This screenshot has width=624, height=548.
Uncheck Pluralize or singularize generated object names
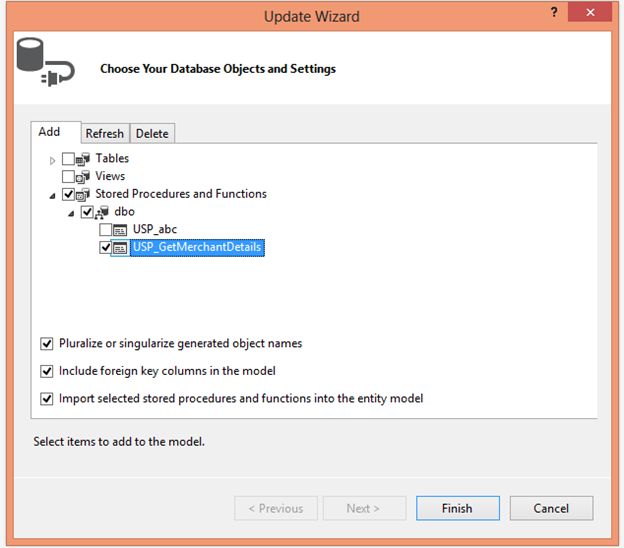[47, 344]
